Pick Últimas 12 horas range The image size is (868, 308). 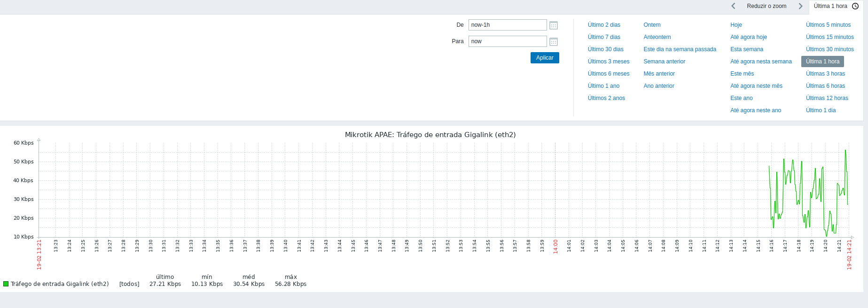pyautogui.click(x=827, y=98)
